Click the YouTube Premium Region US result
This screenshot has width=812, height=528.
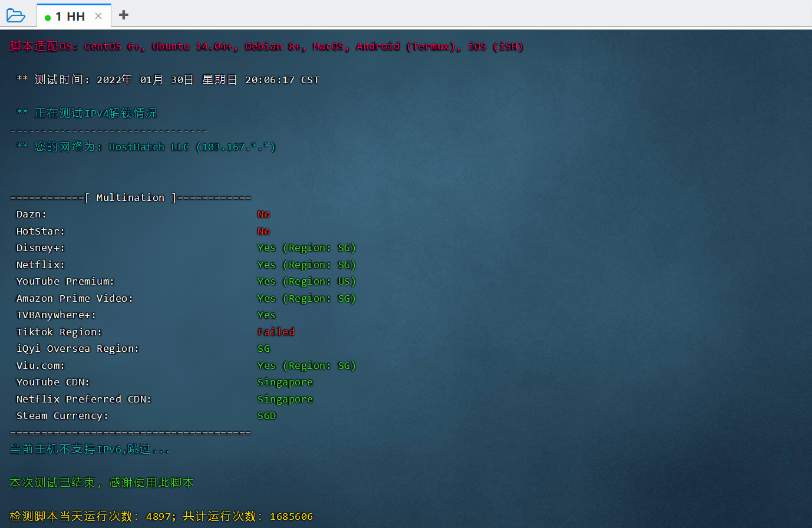(306, 282)
